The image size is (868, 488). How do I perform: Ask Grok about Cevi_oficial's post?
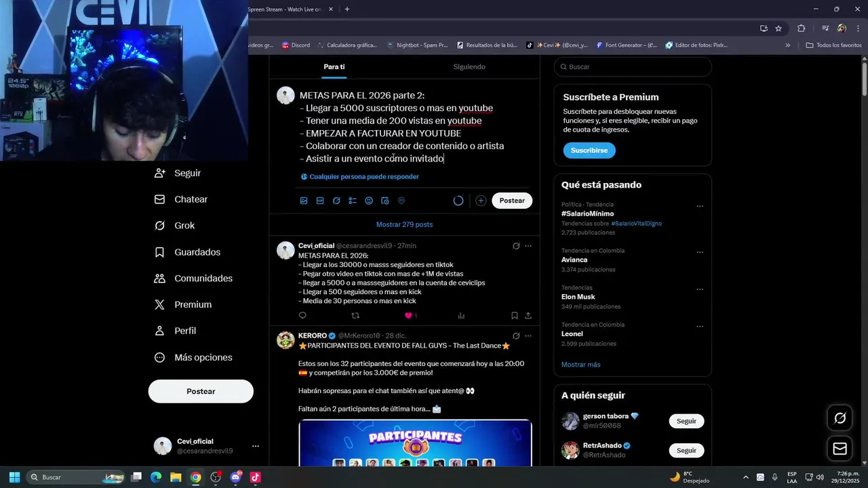(516, 245)
